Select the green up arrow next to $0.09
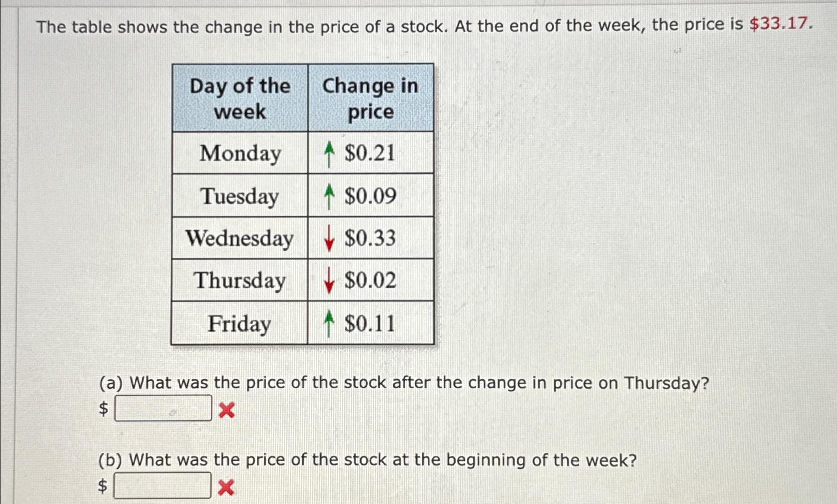 tap(330, 197)
